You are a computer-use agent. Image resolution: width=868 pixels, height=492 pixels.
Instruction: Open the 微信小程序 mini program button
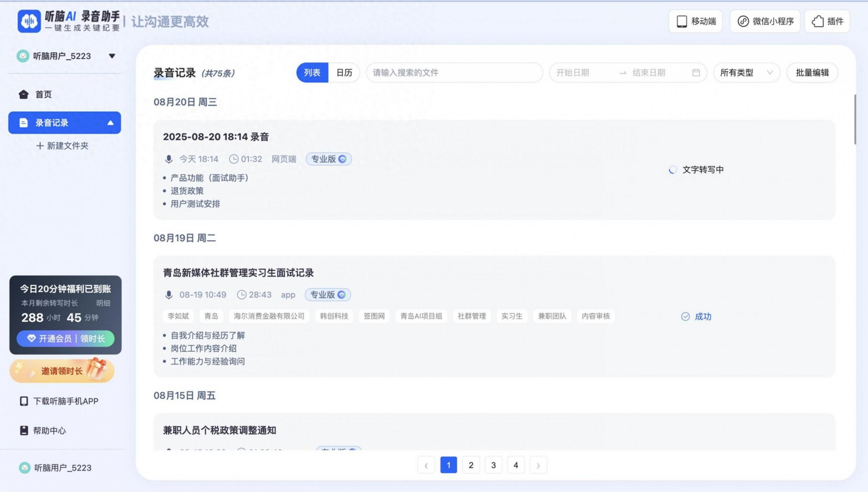click(765, 21)
